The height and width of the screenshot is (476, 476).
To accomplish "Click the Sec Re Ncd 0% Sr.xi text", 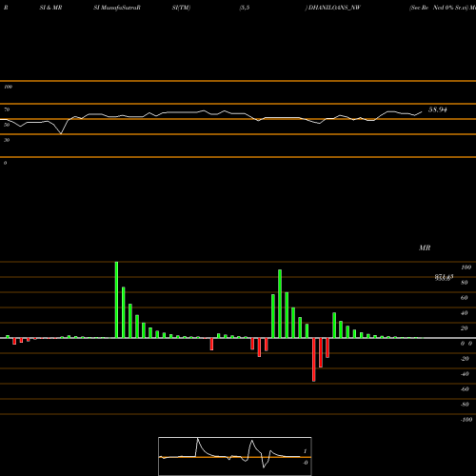I will [439, 8].
